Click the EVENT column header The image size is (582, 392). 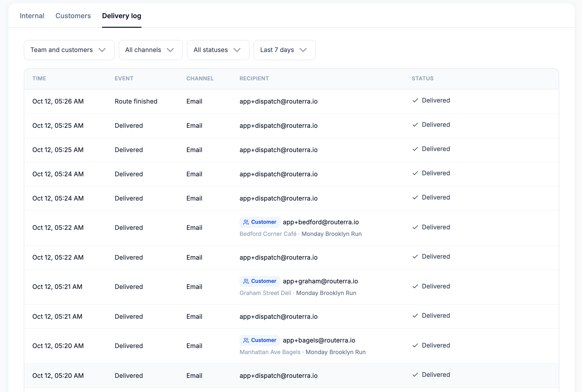124,79
